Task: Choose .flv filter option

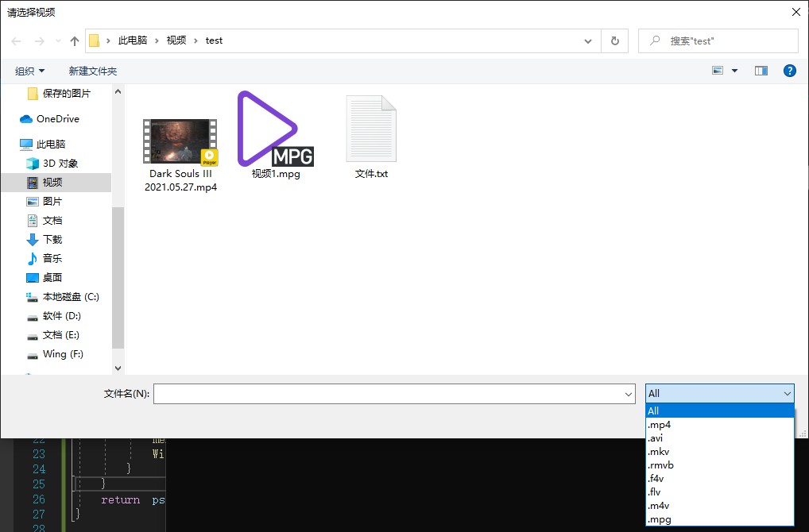Action: [x=720, y=492]
